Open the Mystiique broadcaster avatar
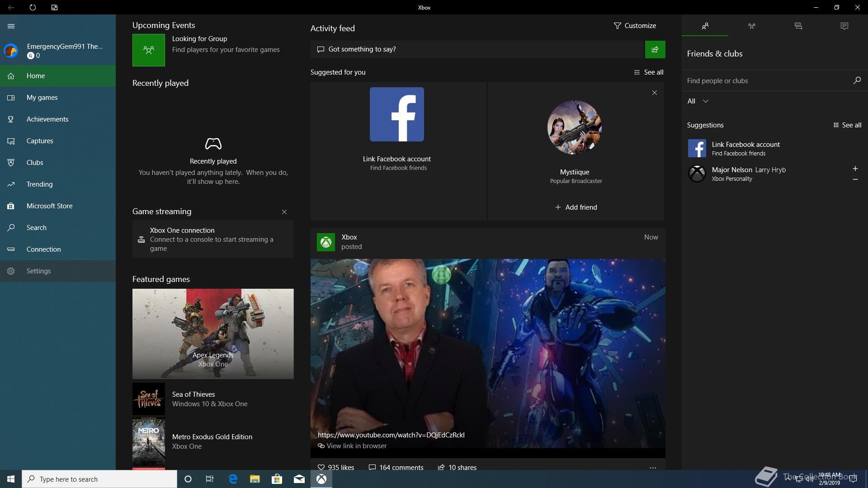The height and width of the screenshot is (488, 868). [x=575, y=127]
